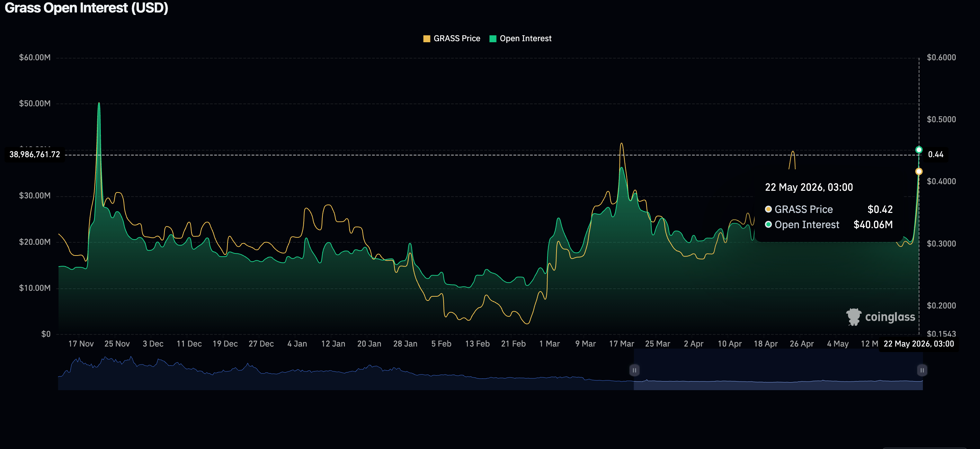980x449 pixels.
Task: Click the $20.00M left axis label
Action: (x=35, y=242)
